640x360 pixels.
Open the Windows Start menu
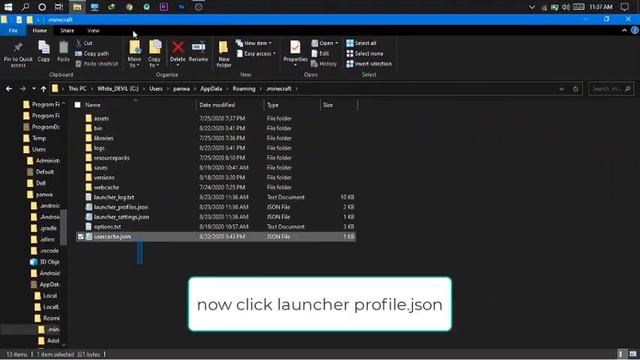coord(8,7)
